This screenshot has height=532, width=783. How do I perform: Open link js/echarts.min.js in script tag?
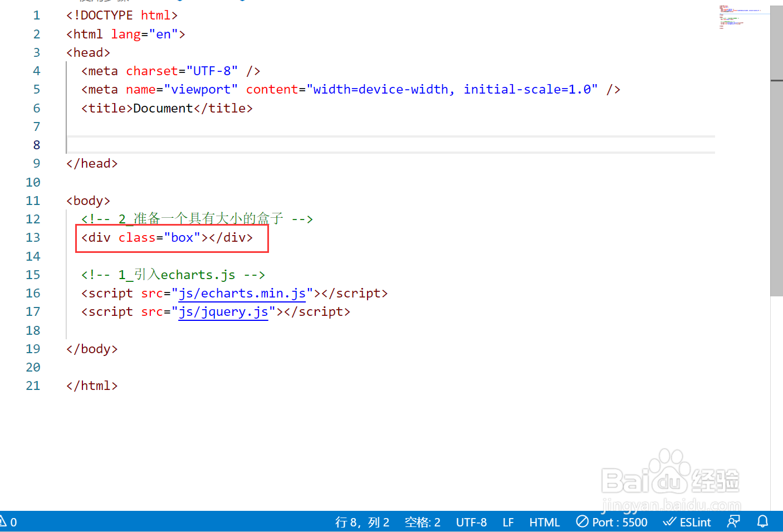242,294
